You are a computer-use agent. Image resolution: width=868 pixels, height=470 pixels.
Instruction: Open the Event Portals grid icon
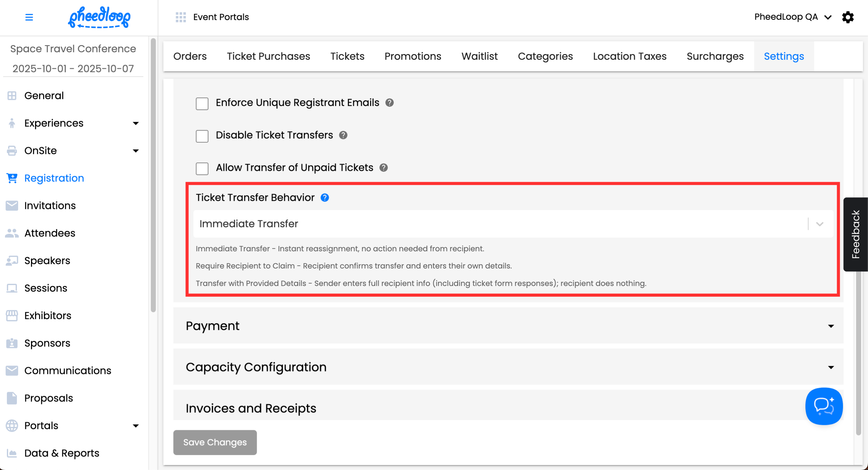pyautogui.click(x=181, y=17)
